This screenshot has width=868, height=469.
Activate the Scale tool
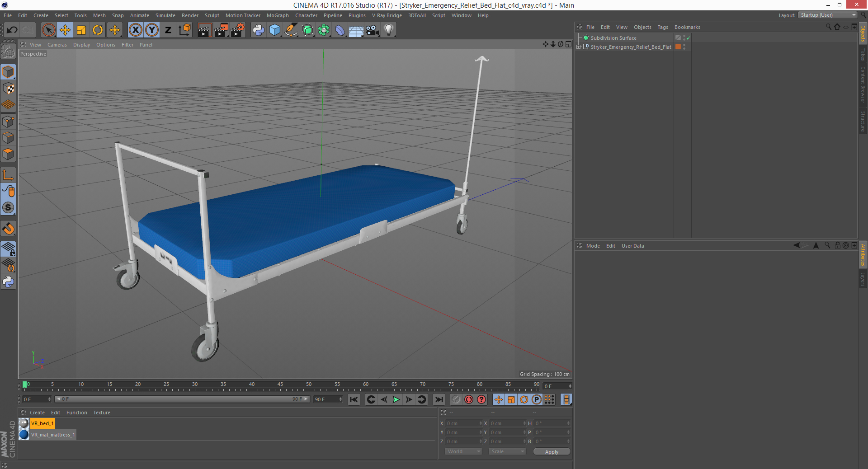point(81,30)
